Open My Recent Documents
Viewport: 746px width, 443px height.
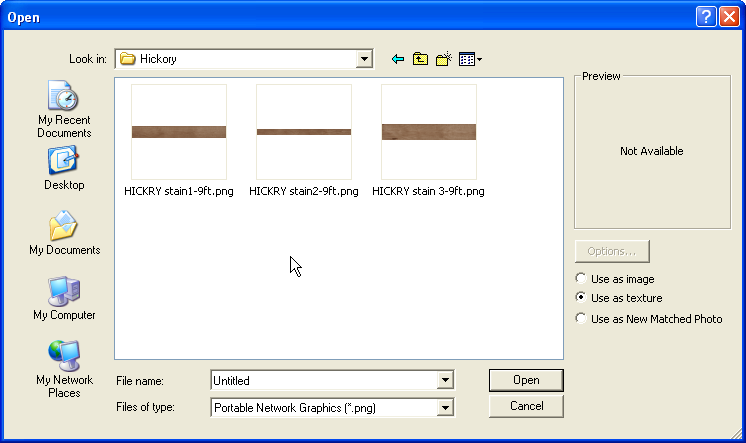coord(64,109)
